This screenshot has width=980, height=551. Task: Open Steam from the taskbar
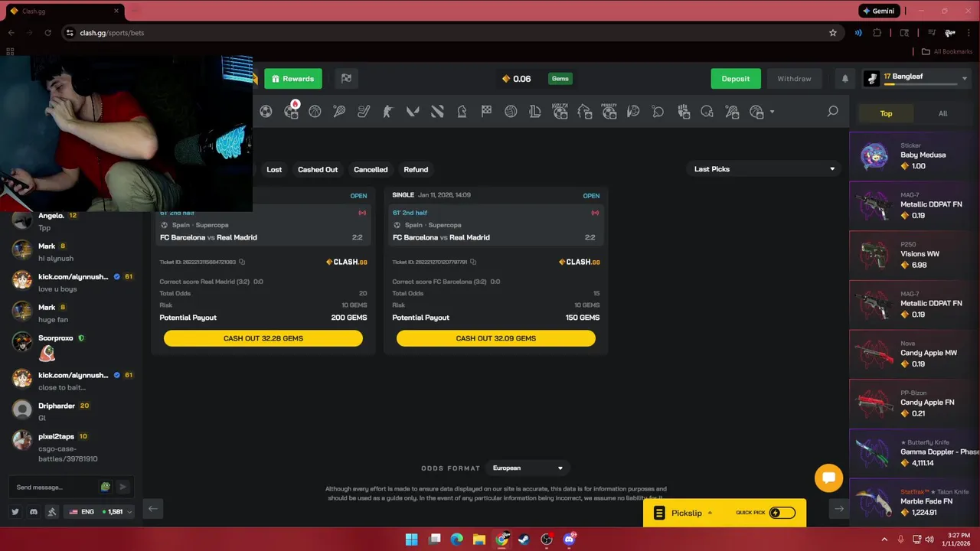click(x=524, y=540)
